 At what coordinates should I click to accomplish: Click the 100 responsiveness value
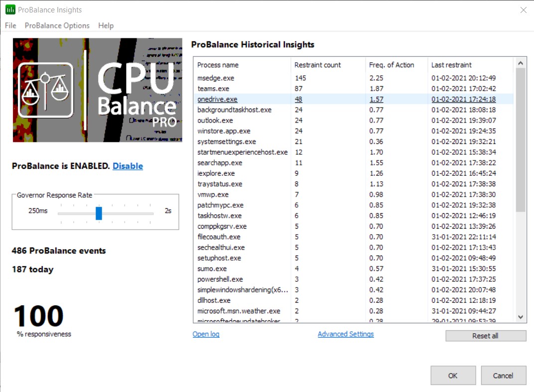pos(38,316)
